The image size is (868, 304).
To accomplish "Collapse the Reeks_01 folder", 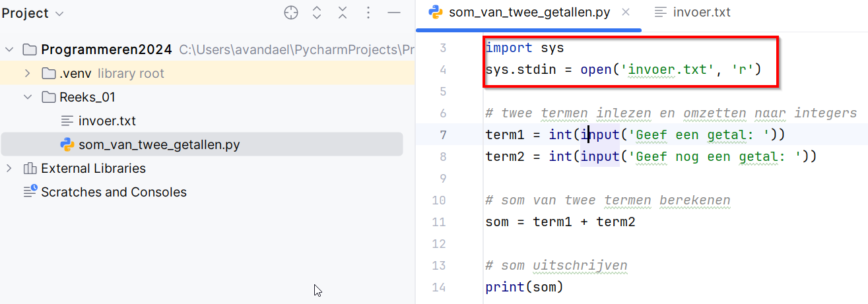I will tap(28, 98).
